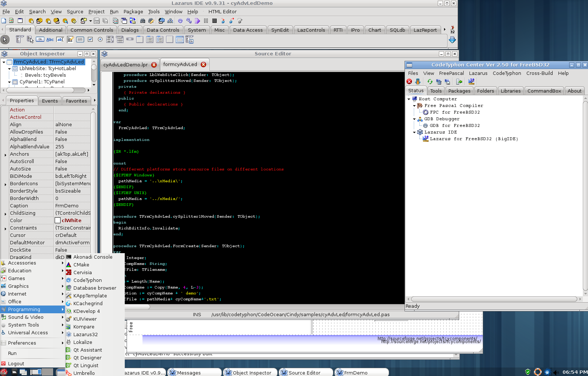This screenshot has height=376, width=588.
Task: Click the Save All icon
Action: 105,21
